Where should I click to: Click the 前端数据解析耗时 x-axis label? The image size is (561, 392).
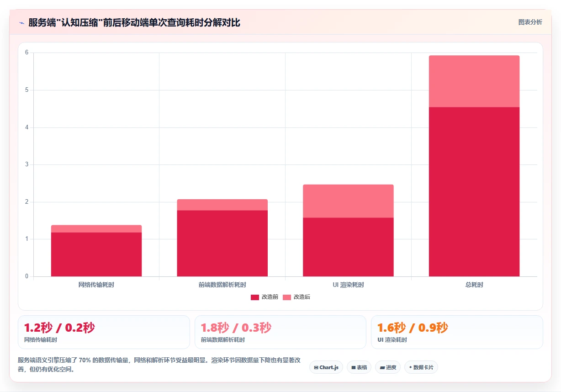(222, 285)
